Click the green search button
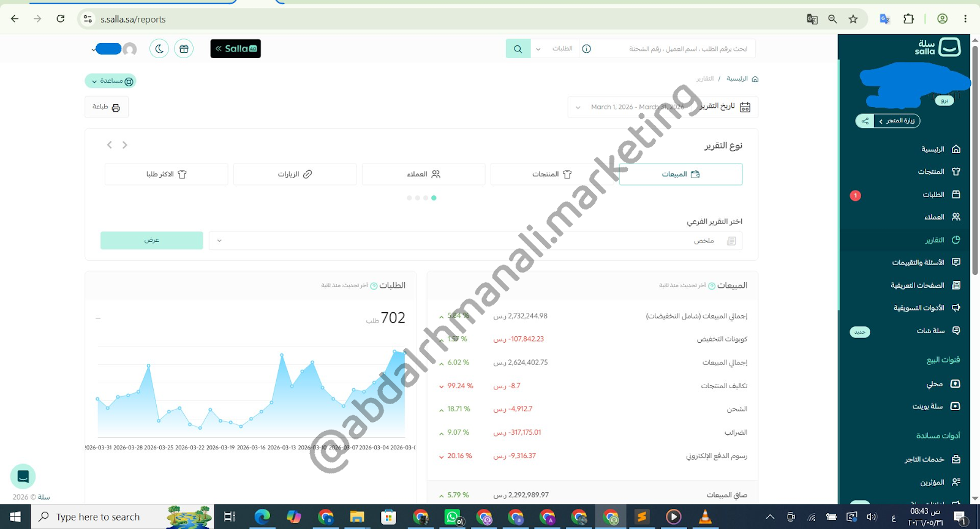Image resolution: width=980 pixels, height=529 pixels. pos(518,48)
